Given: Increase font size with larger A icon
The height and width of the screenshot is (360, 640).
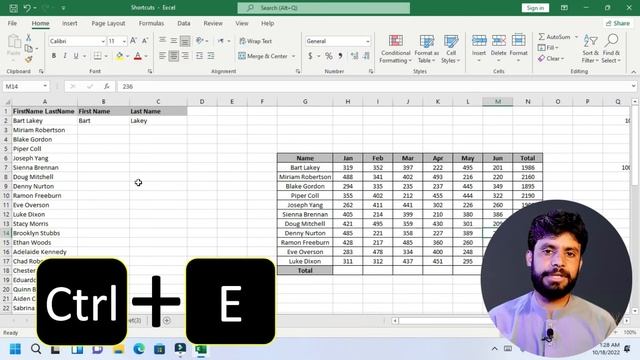Looking at the screenshot, I should [x=133, y=41].
